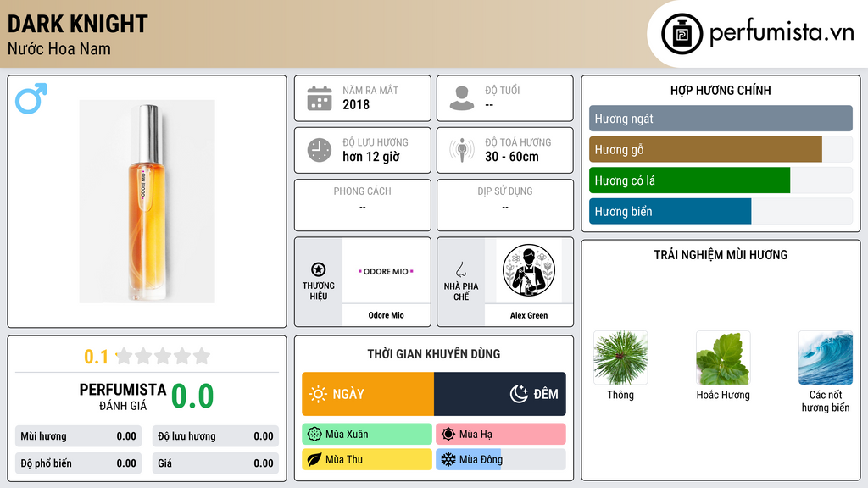Click the green 0.0 Perfumista score
868x488 pixels.
tap(192, 396)
